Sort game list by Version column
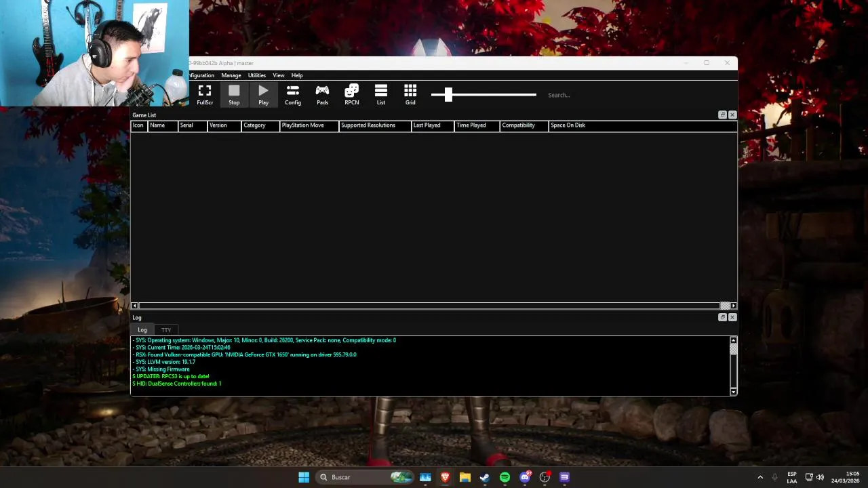Screen dimensions: 868x488 click(224, 125)
